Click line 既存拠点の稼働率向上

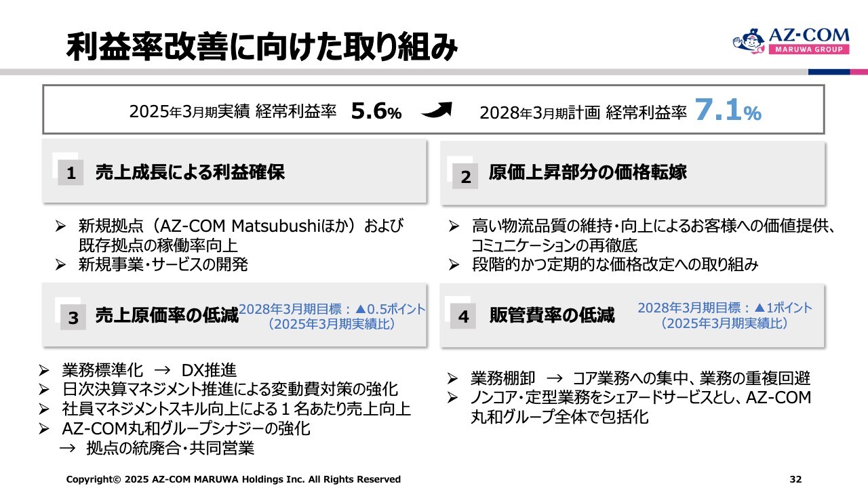pos(159,245)
